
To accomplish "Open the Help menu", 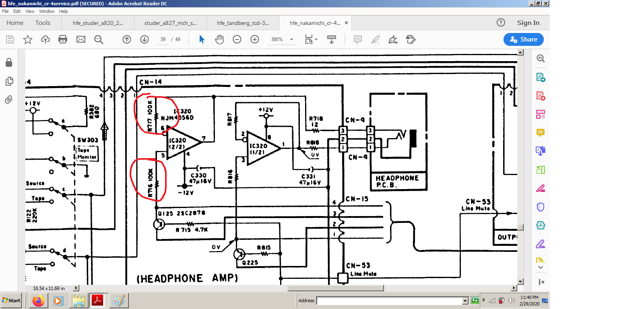I will pos(64,11).
